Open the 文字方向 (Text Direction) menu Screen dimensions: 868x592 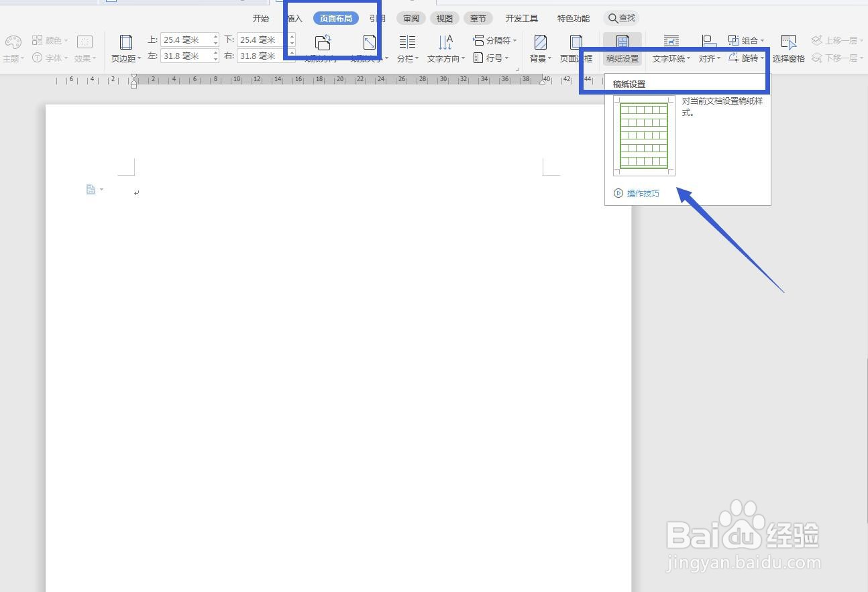click(445, 49)
